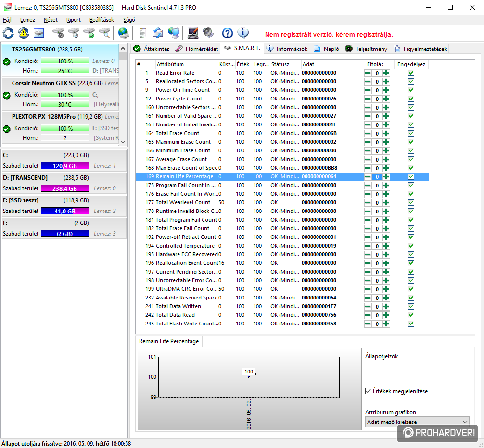484x448 pixels.
Task: Select the Total Wearlevel Count attribute row
Action: 282,202
